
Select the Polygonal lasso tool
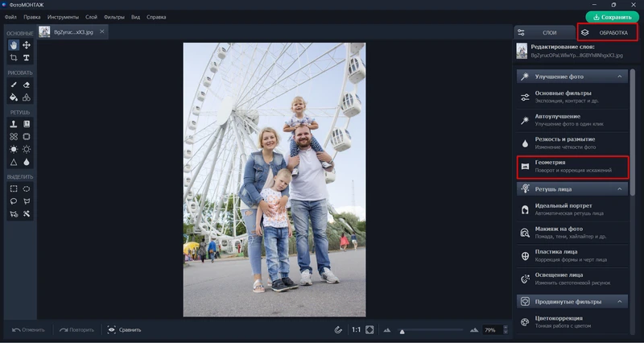[27, 201]
